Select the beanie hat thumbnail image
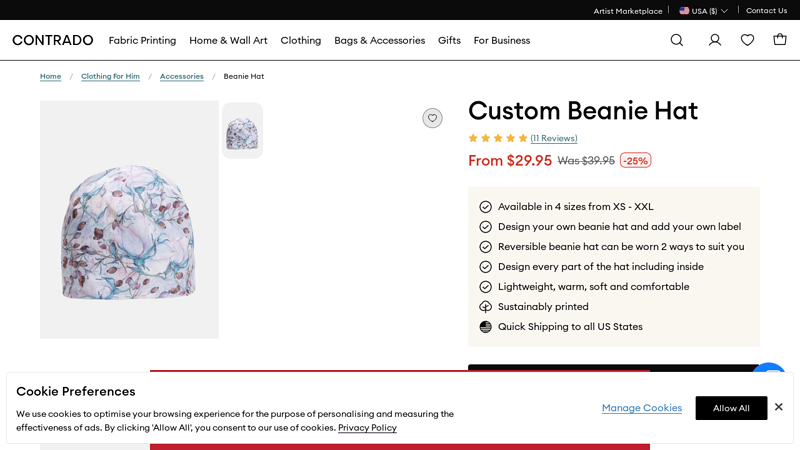Screen dimensions: 800x450 tap(242, 131)
